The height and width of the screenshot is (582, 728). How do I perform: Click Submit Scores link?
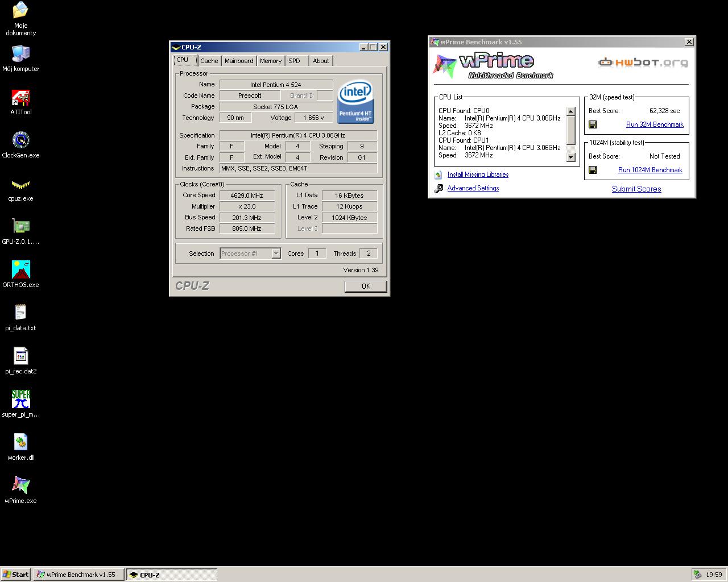(636, 189)
